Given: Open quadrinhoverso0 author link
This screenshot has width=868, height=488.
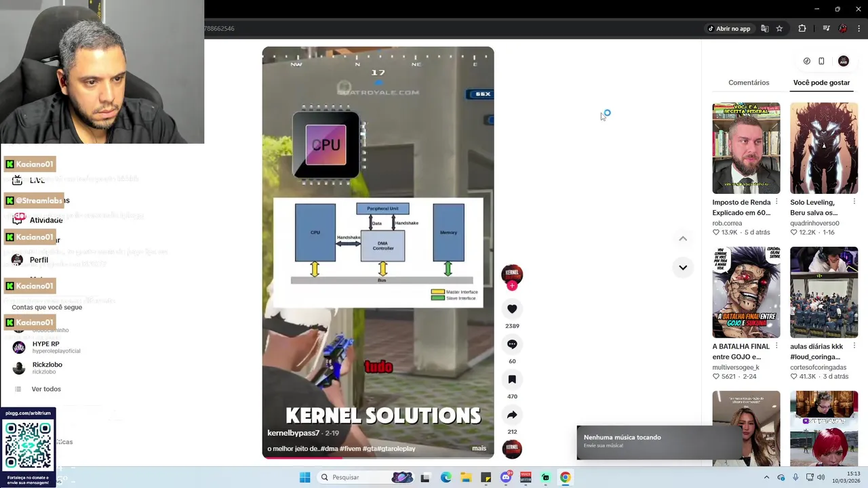Looking at the screenshot, I should (814, 223).
